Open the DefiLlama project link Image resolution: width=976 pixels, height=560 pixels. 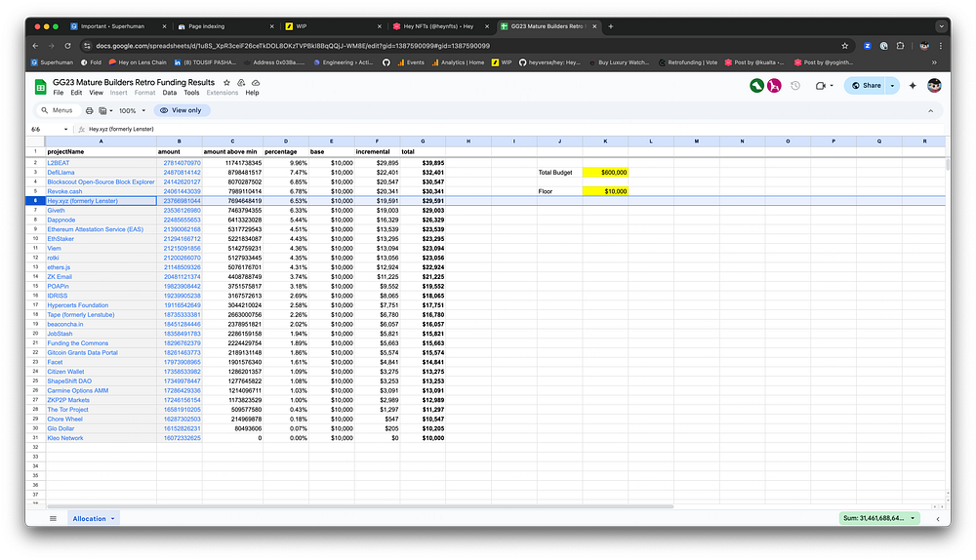coord(61,173)
